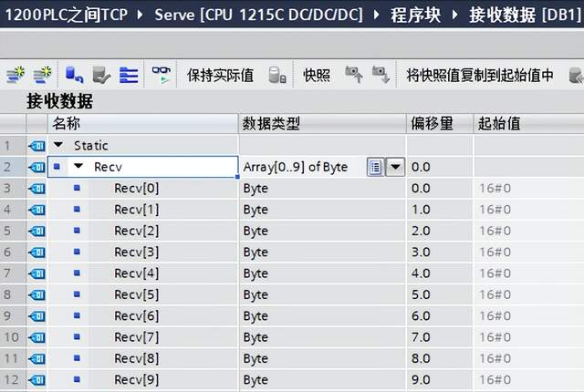
Task: Click the camera icon with up arrow
Action: point(354,75)
